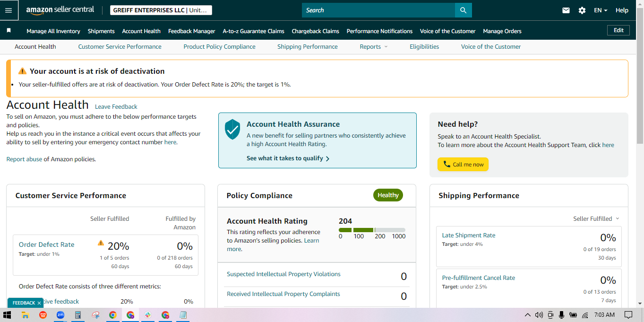This screenshot has width=644, height=322.
Task: Open Slack from the taskbar
Action: click(x=148, y=315)
